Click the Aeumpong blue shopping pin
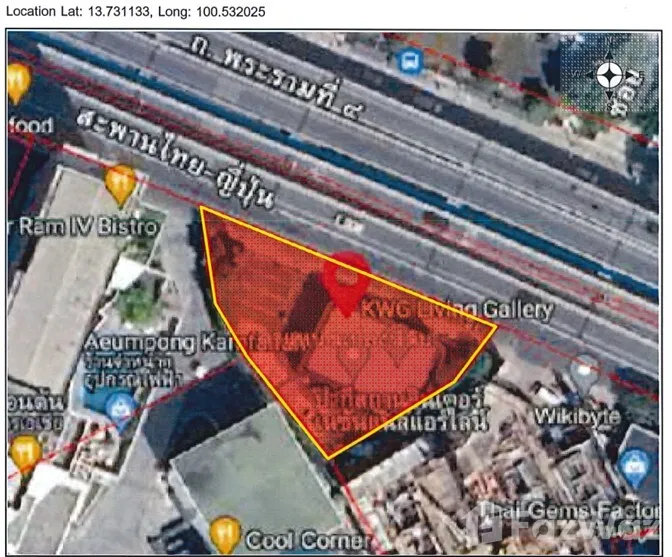Image resolution: width=672 pixels, height=557 pixels. point(122,406)
